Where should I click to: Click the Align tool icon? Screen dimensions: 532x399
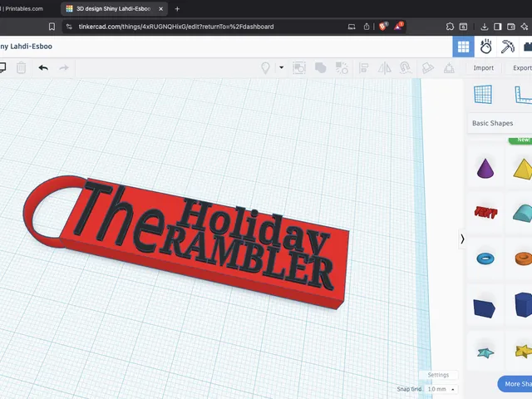(364, 68)
